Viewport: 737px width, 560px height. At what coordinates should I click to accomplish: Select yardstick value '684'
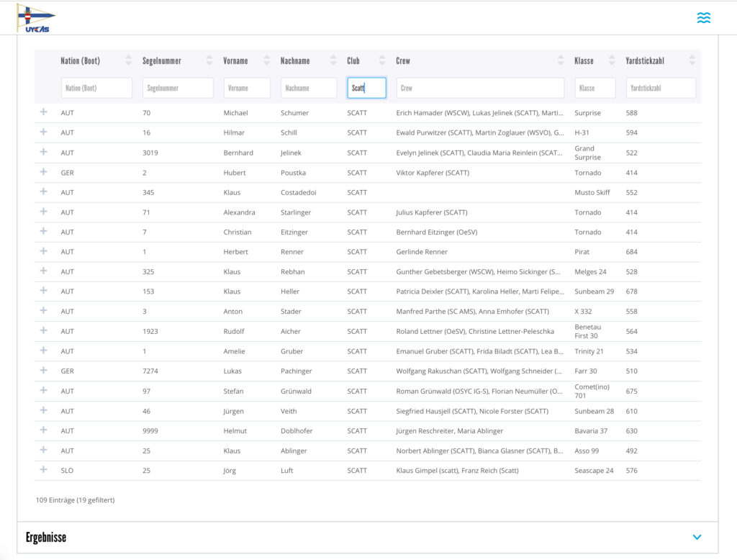632,252
